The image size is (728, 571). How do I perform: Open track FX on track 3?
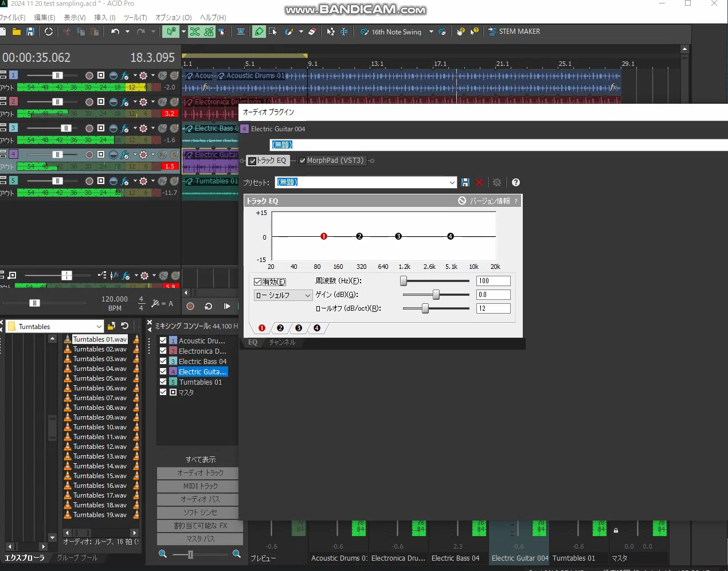(125, 128)
